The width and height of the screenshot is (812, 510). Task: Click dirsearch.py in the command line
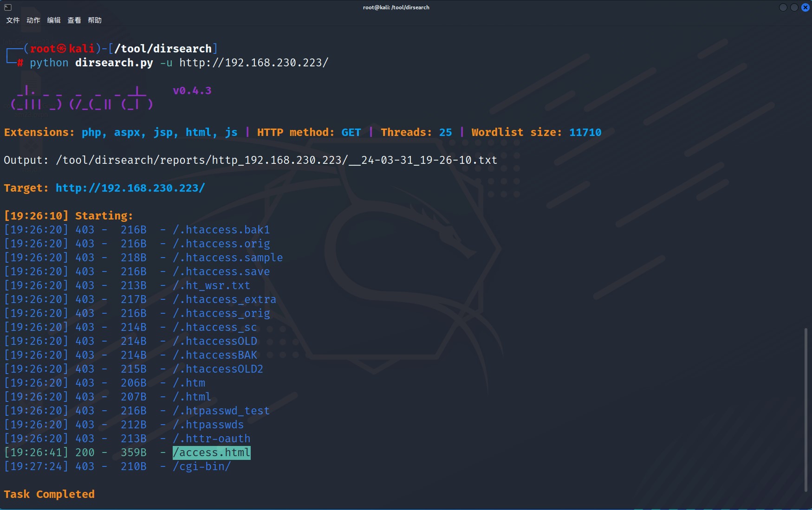(114, 63)
